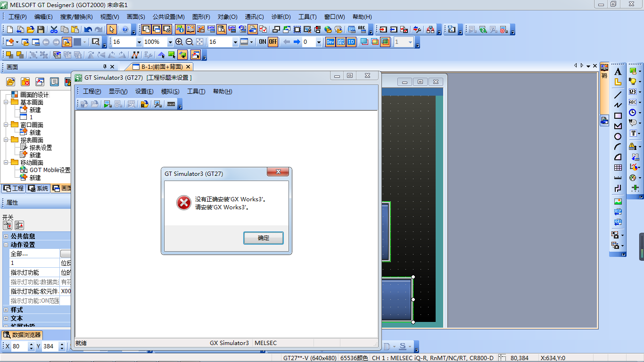Collapse the 动作设置 property group
This screenshot has height=362, width=644.
tap(6, 245)
